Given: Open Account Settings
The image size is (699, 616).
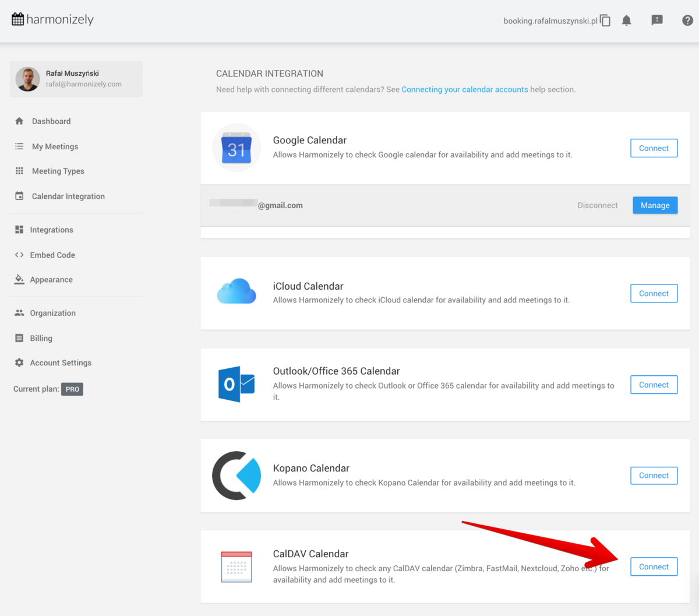Looking at the screenshot, I should tap(61, 362).
